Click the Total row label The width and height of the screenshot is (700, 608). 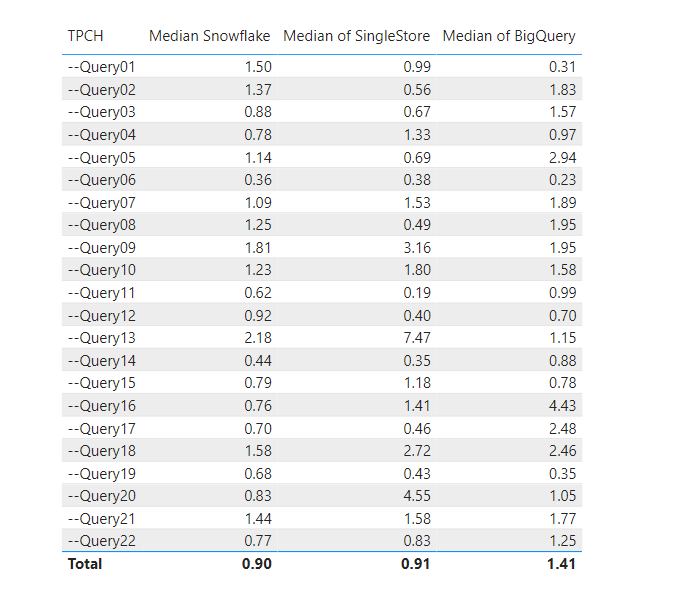pyautogui.click(x=85, y=564)
